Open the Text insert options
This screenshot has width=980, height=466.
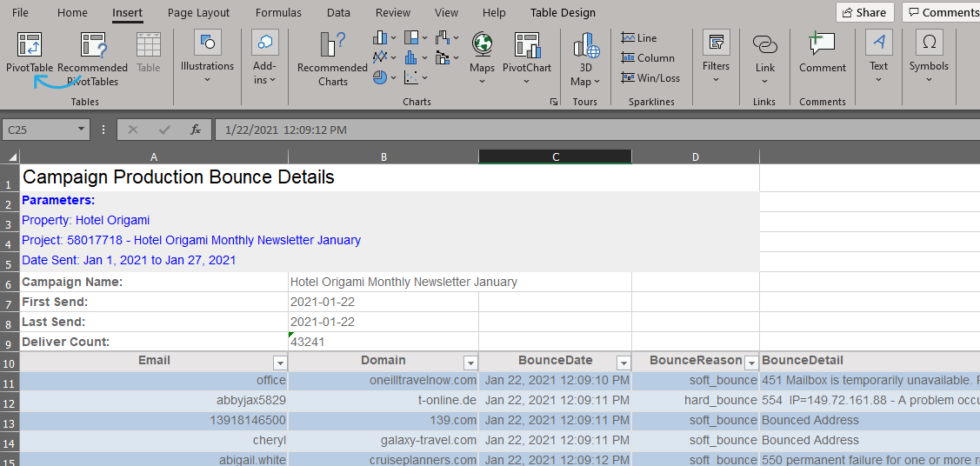878,58
